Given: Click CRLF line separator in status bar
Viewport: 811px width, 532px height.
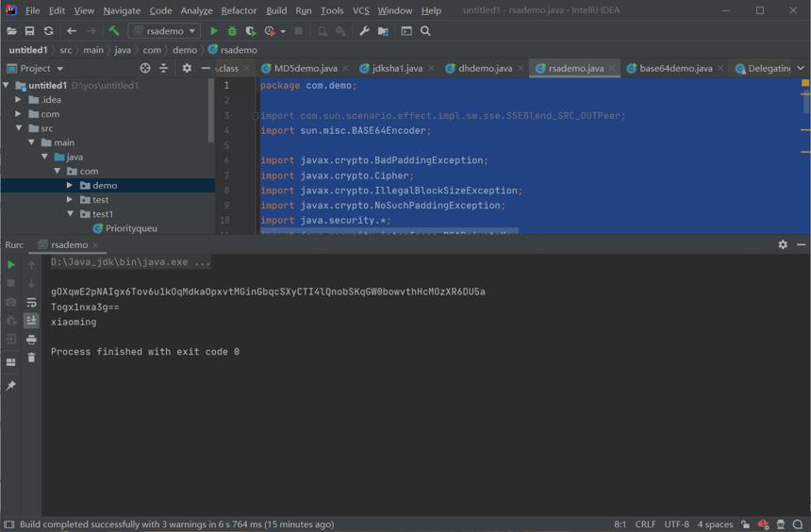Looking at the screenshot, I should click(645, 524).
